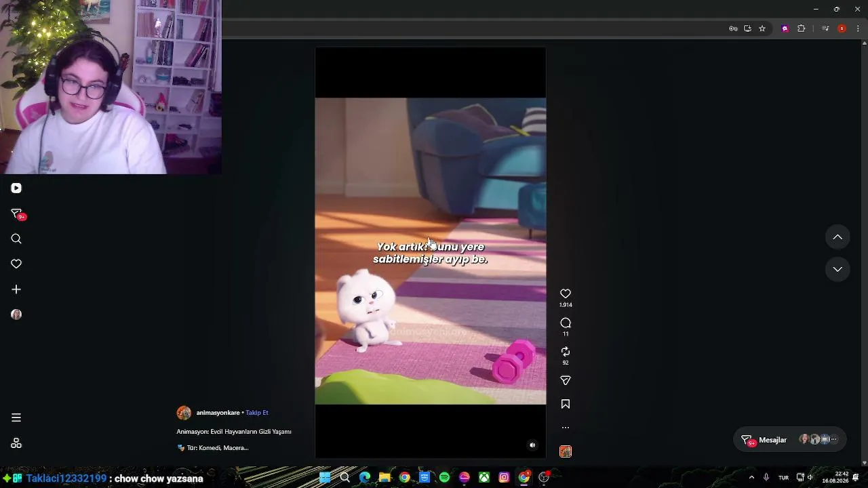
Task: Open the Chrome Extensions puzzle menu
Action: [801, 28]
